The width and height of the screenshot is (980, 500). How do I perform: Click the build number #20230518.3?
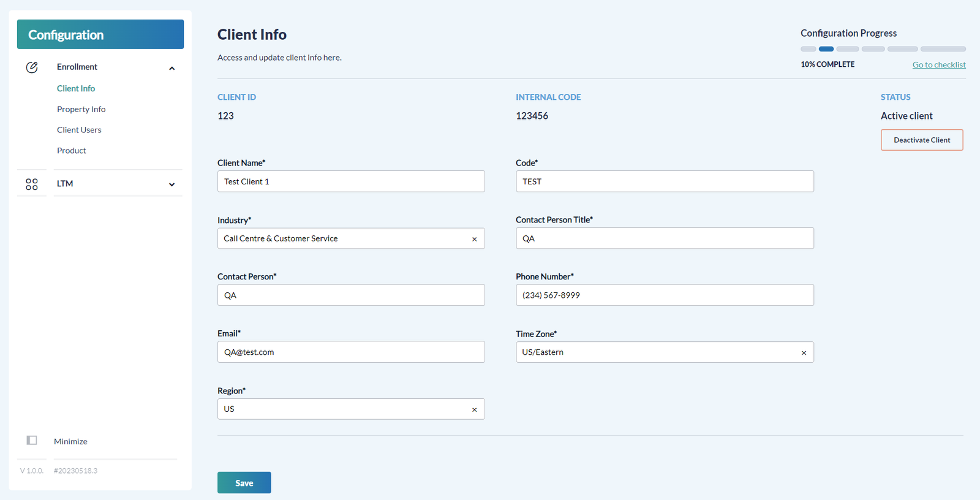click(x=75, y=471)
